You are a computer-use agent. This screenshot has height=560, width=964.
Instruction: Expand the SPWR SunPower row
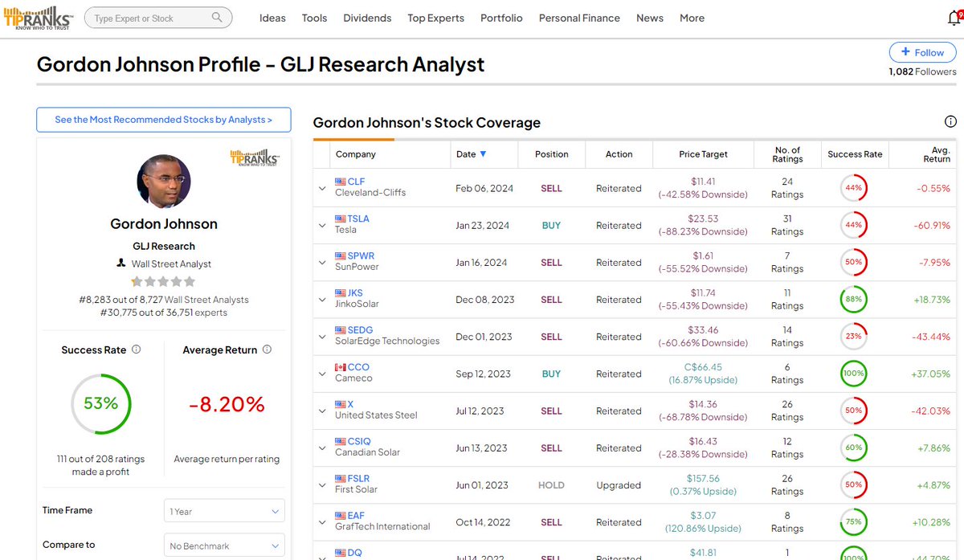click(x=322, y=262)
